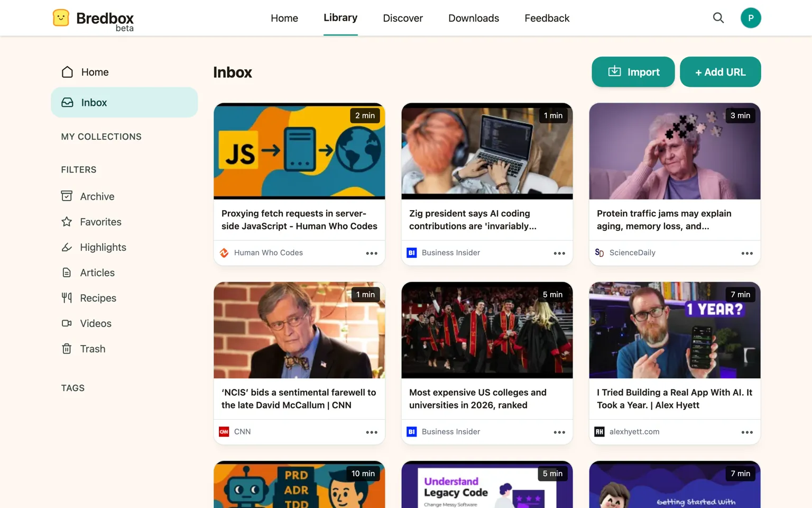Click the Favorites star icon
The width and height of the screenshot is (812, 508).
67,222
